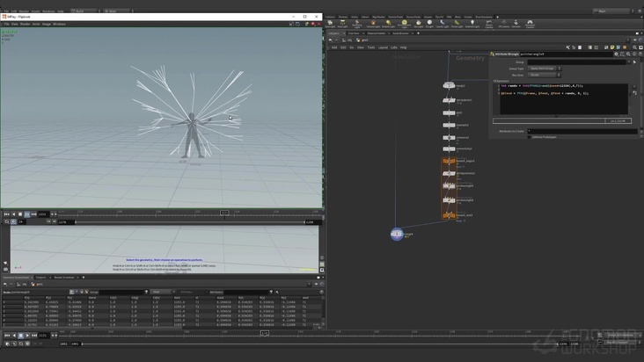Select the Environment Light shelf tool
The image size is (644, 362).
click(404, 24)
